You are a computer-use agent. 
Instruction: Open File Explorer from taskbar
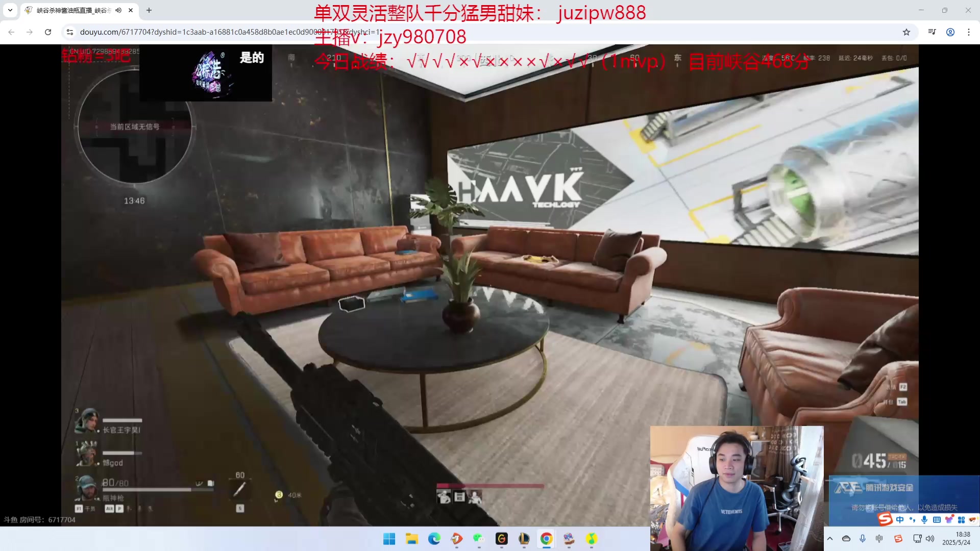(x=412, y=539)
